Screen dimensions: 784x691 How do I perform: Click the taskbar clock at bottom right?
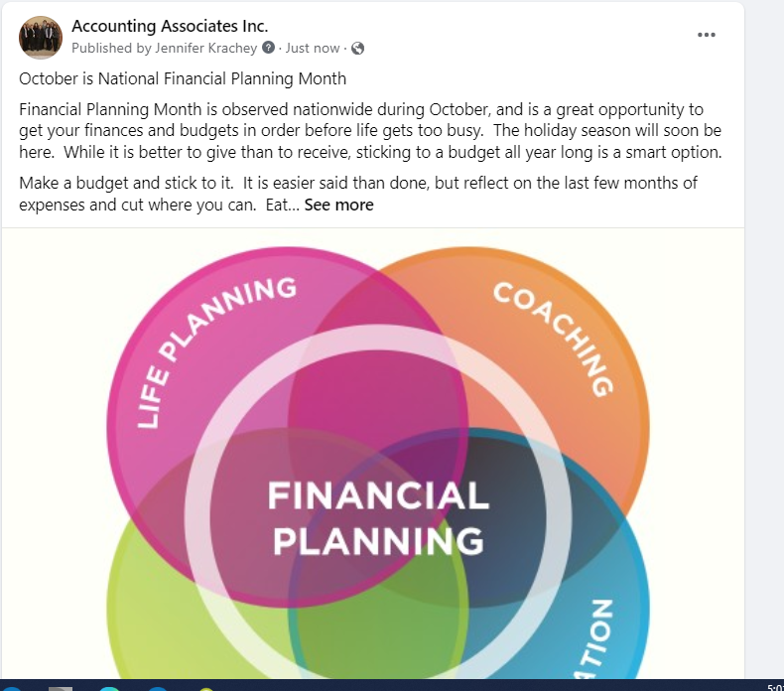(775, 687)
